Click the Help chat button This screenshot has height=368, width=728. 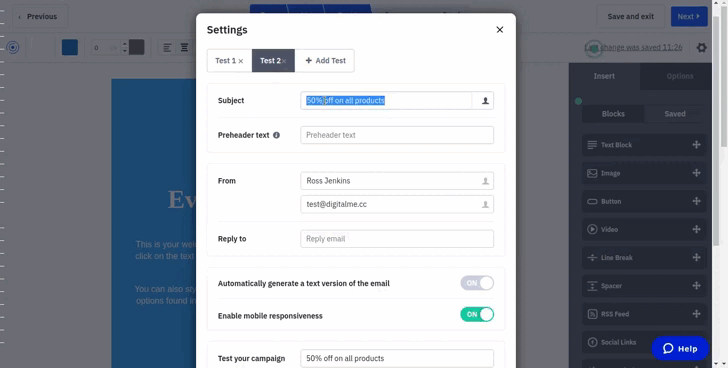pyautogui.click(x=680, y=349)
